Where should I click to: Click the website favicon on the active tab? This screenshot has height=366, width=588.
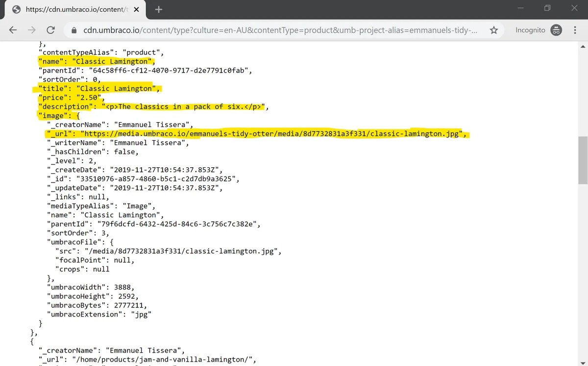coord(16,9)
